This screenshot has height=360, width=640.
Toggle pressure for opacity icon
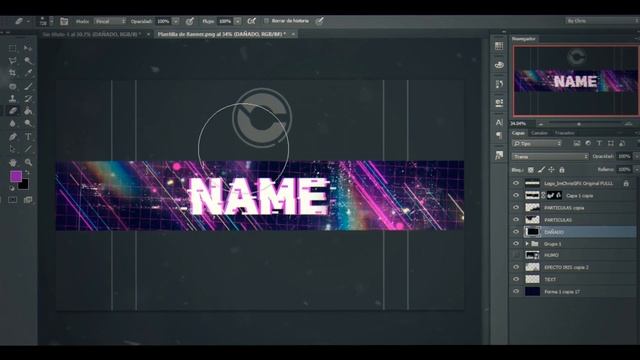[190, 21]
